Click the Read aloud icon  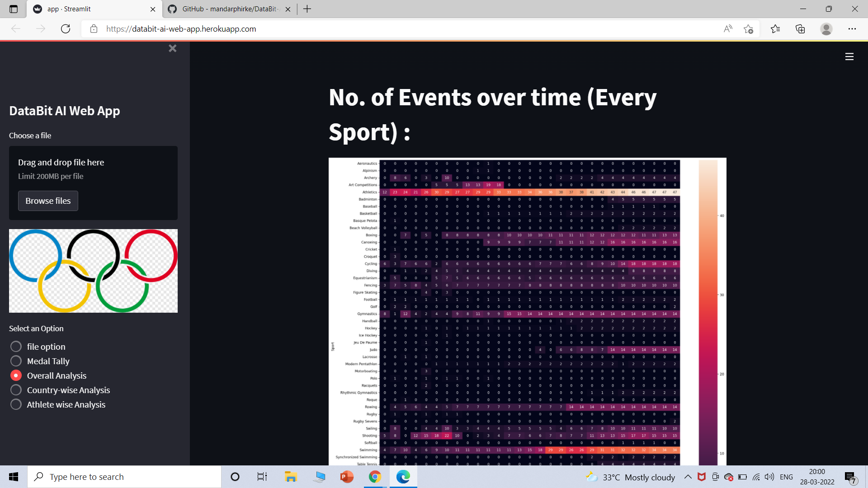tap(728, 29)
